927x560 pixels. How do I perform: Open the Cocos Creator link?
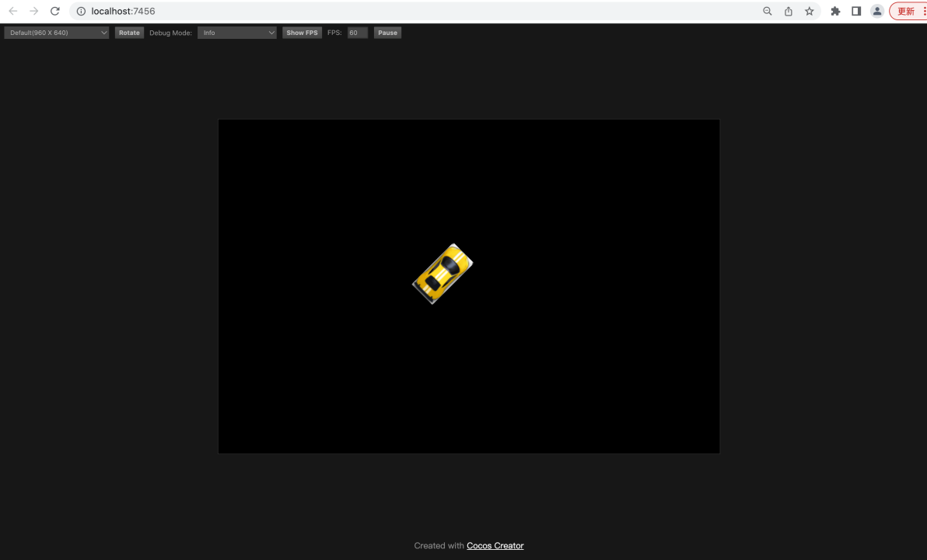[495, 546]
